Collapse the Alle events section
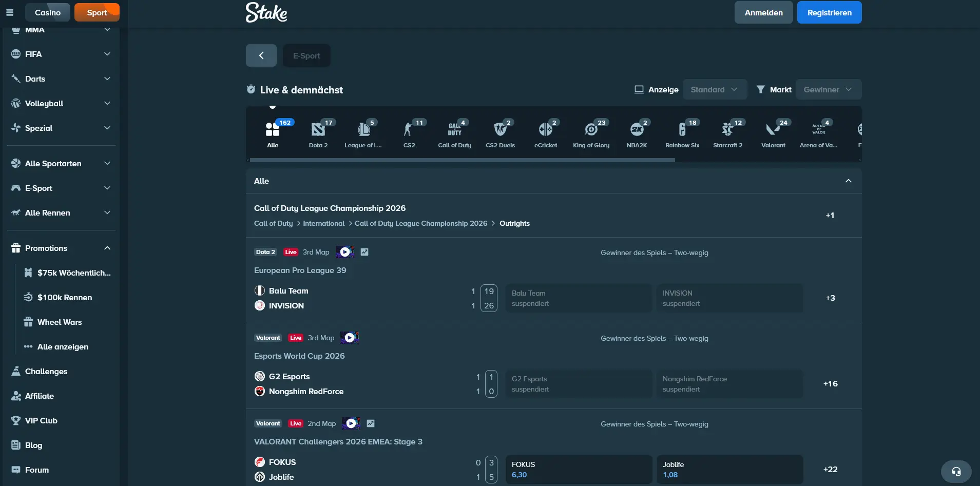The height and width of the screenshot is (486, 980). click(848, 181)
